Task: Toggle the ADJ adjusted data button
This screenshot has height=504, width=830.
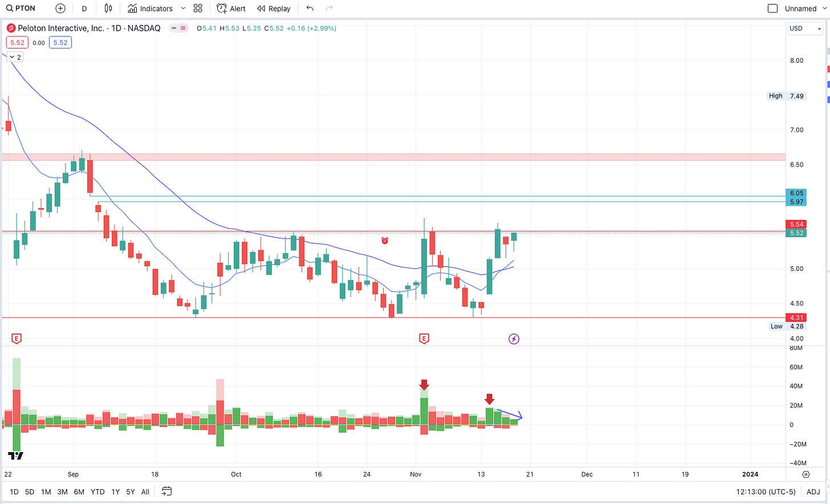Action: tap(813, 491)
